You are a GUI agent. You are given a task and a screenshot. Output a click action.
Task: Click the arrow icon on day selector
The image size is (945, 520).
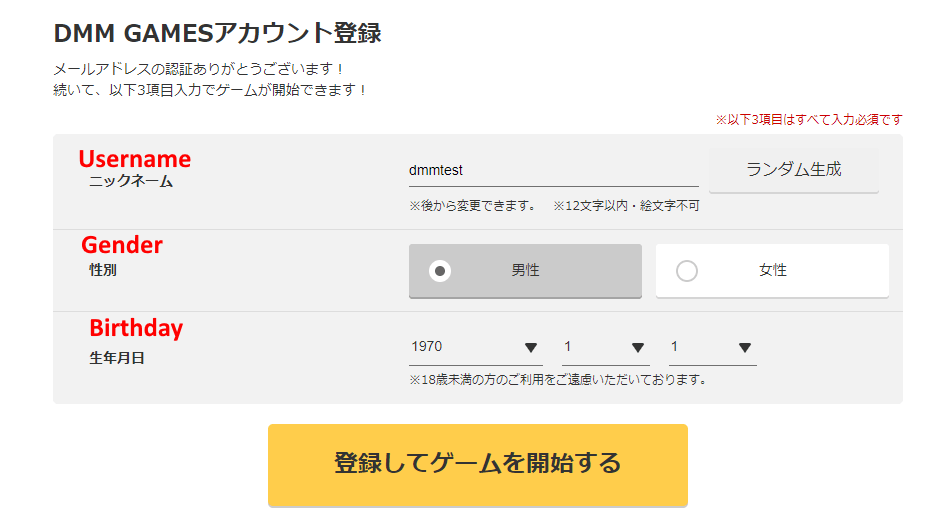pos(744,348)
